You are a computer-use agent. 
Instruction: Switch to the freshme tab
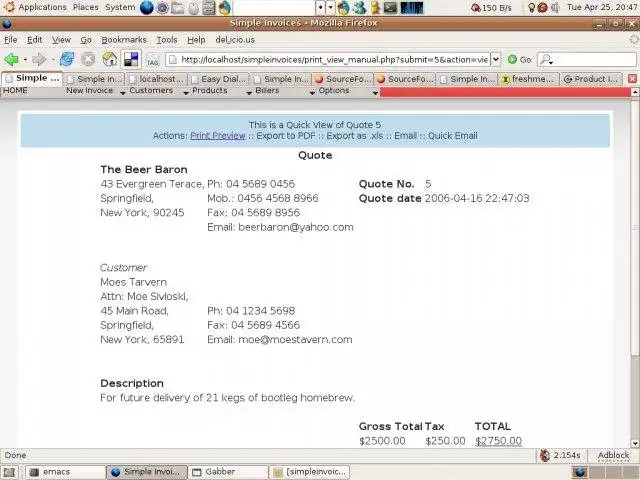[528, 79]
